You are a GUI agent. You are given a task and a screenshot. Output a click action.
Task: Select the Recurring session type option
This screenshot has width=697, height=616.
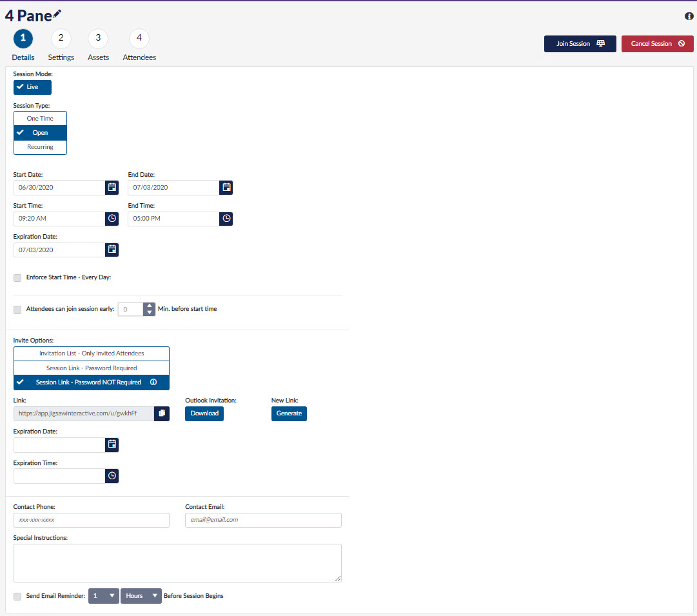40,147
